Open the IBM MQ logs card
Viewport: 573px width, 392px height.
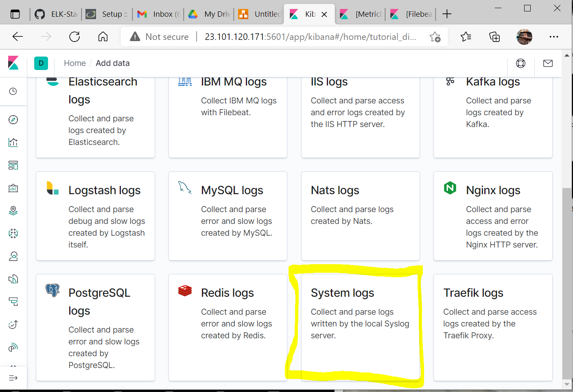point(228,117)
